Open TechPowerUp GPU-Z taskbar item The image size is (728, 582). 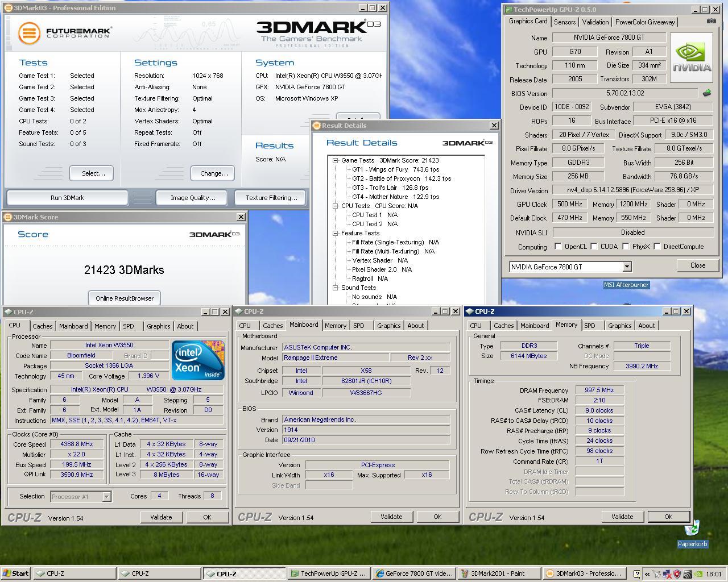point(329,573)
